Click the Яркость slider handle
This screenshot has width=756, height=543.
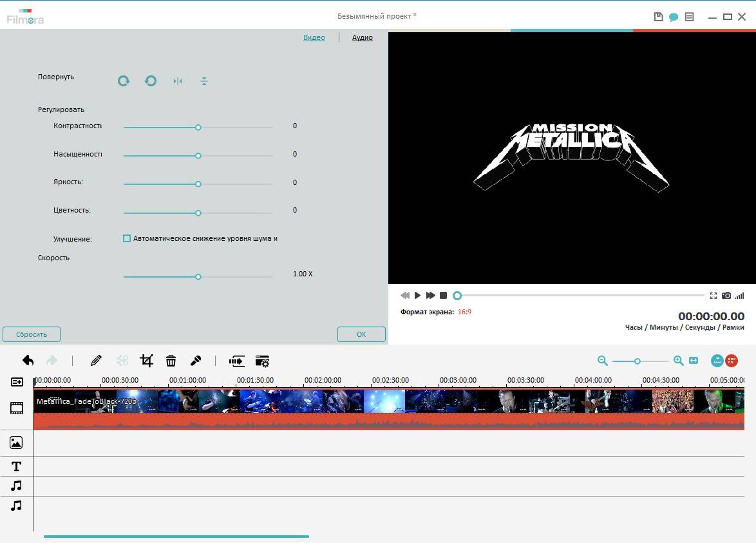point(198,184)
